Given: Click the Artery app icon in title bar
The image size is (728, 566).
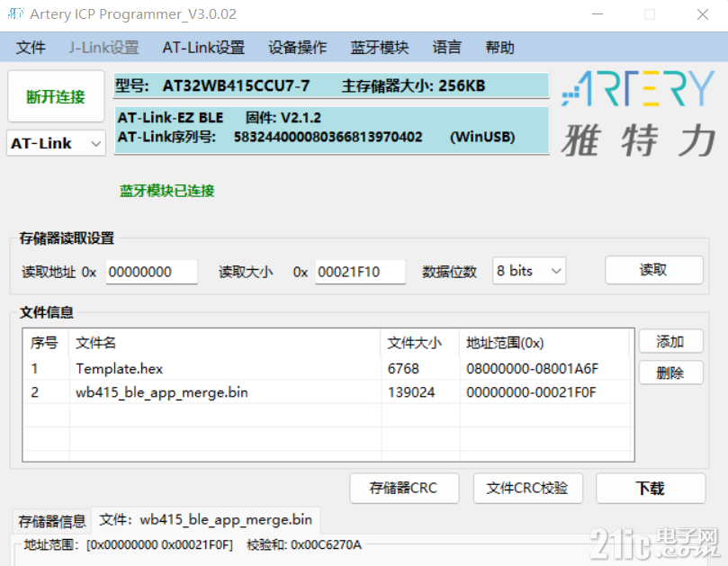Looking at the screenshot, I should pos(15,13).
